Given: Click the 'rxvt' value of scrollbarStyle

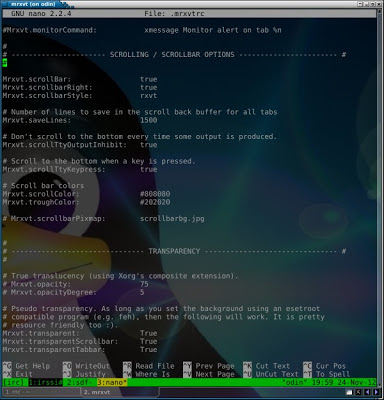Looking at the screenshot, I should (x=149, y=96).
